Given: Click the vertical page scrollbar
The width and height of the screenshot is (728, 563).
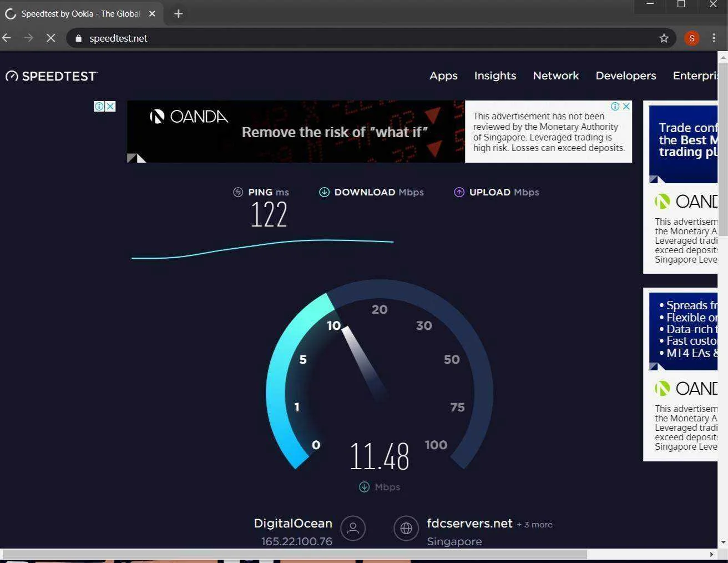Looking at the screenshot, I should click(x=722, y=150).
